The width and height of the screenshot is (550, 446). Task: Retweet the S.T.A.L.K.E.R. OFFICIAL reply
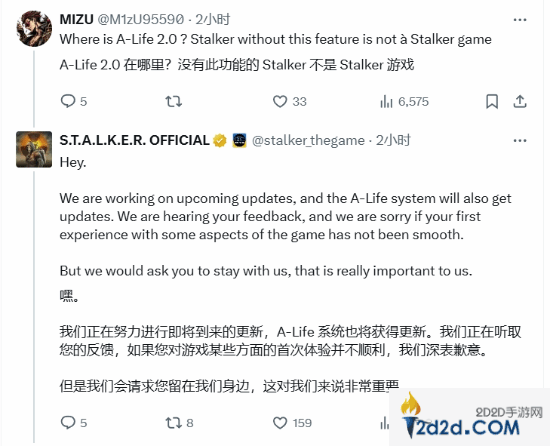pos(174,423)
